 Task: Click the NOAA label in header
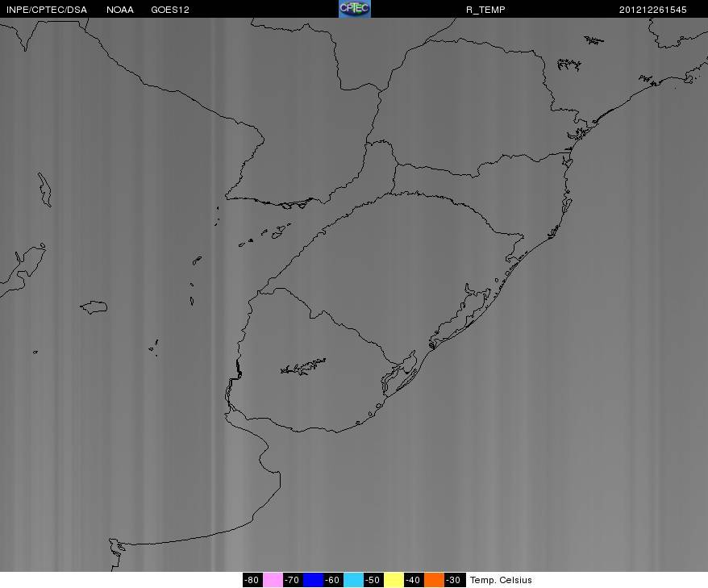coord(120,10)
